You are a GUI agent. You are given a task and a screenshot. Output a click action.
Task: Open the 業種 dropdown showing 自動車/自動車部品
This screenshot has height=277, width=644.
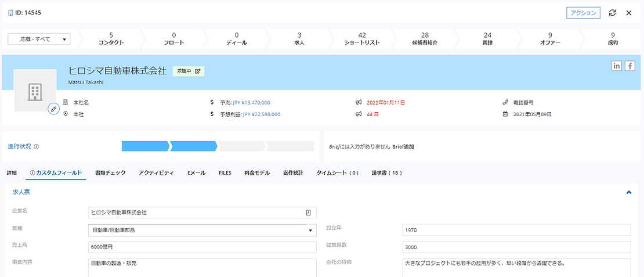tap(202, 230)
